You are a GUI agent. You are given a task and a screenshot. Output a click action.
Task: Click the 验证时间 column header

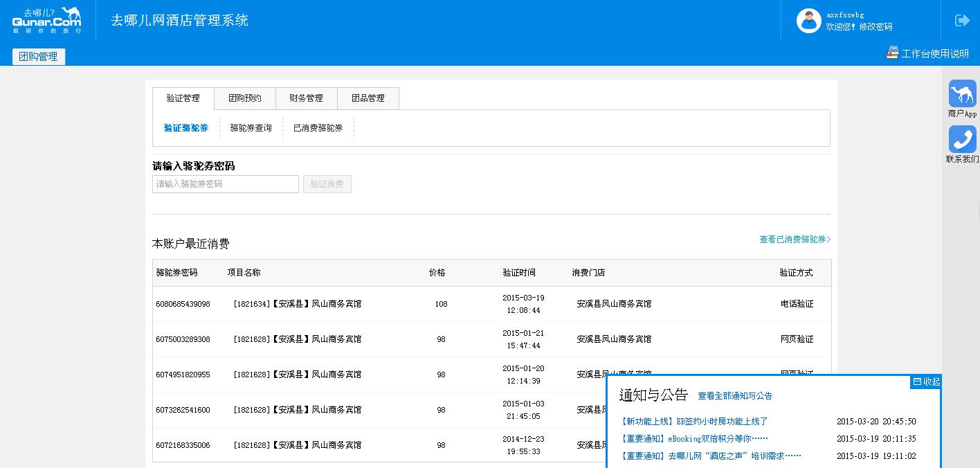tap(519, 273)
